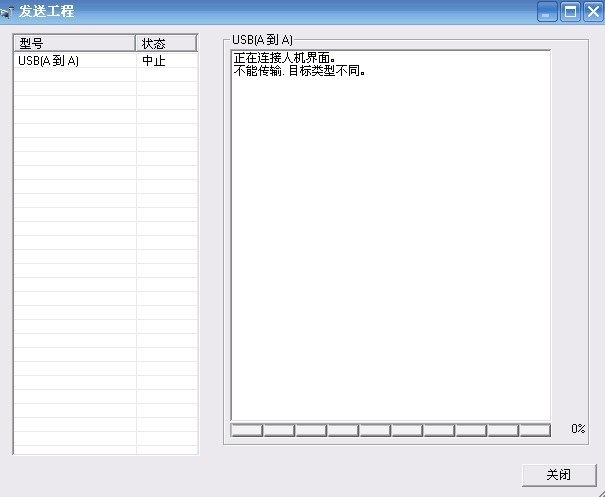The image size is (605, 497).
Task: Open the system menu via title bar icon
Action: tap(7, 12)
